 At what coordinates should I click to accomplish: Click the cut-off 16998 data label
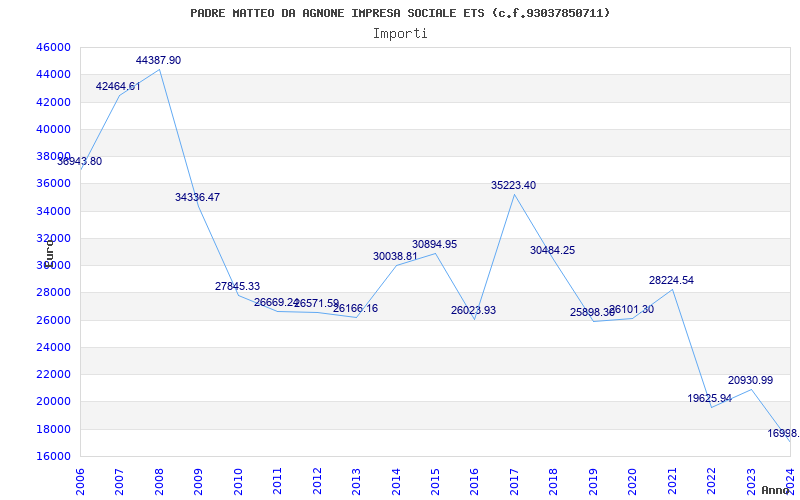pos(783,434)
